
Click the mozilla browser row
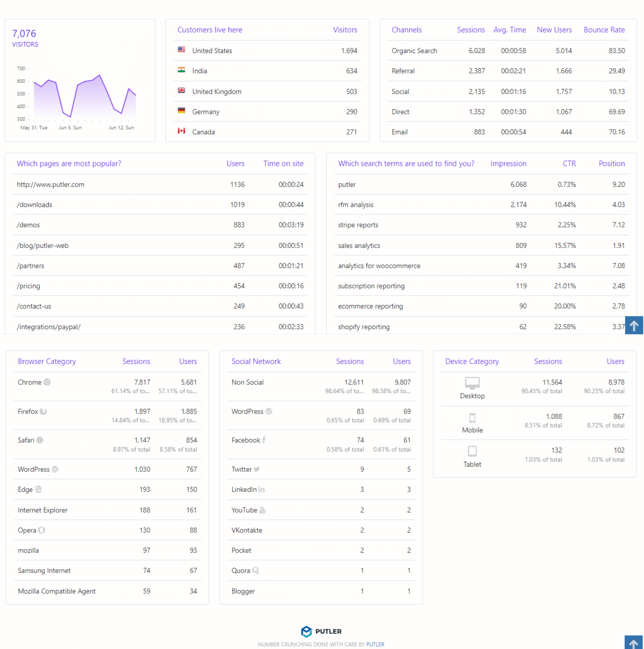(x=107, y=550)
